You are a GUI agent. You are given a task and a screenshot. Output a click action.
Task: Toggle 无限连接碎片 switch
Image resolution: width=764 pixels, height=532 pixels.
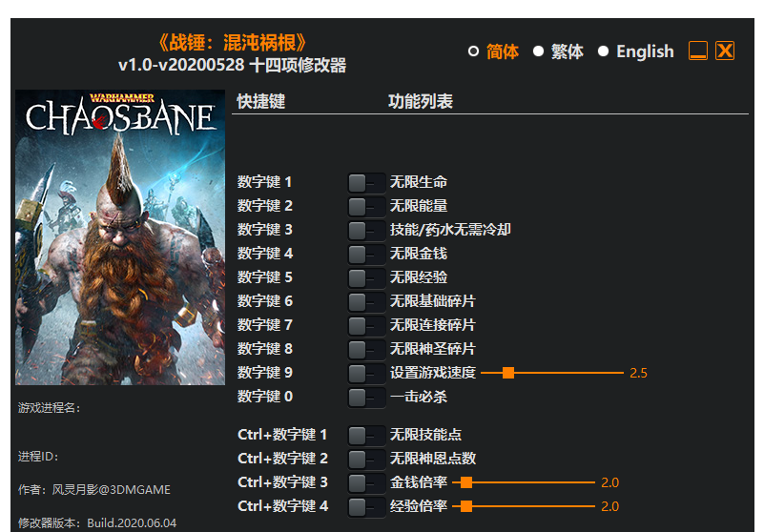coord(366,326)
